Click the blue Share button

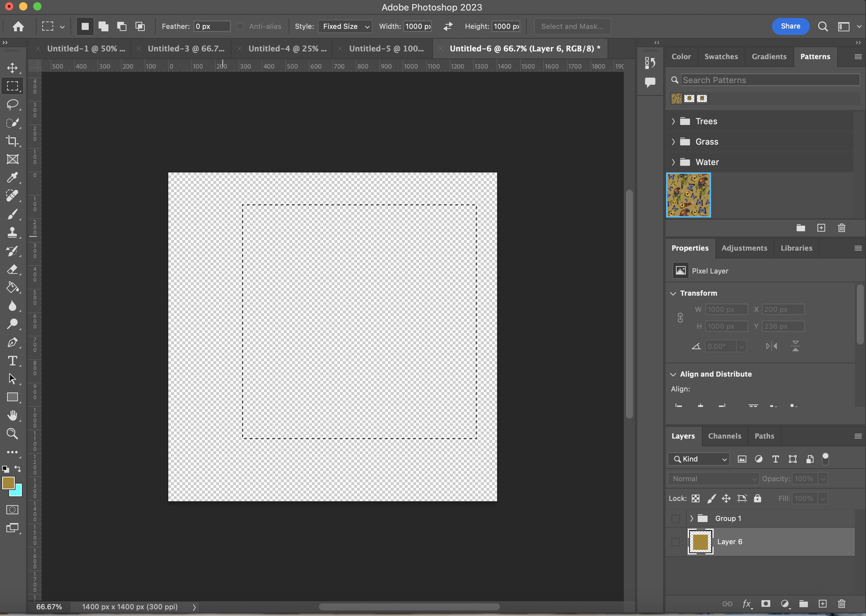pos(790,26)
